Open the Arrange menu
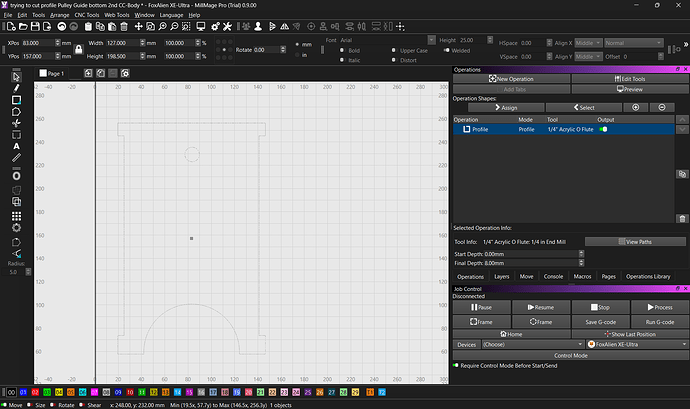This screenshot has width=690, height=409. [x=59, y=15]
